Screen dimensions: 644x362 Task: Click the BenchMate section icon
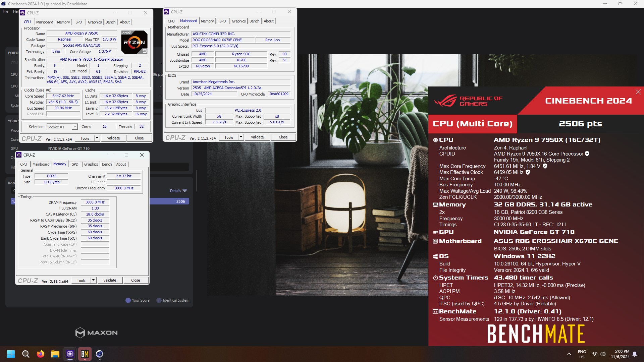(435, 311)
